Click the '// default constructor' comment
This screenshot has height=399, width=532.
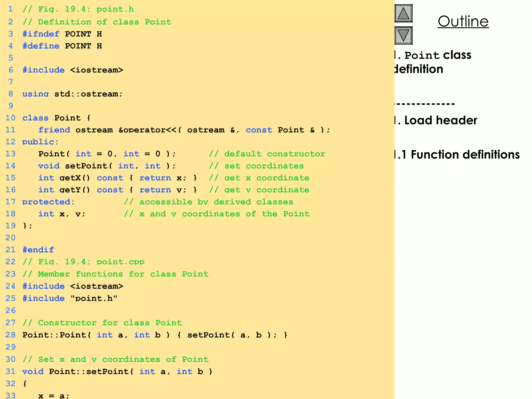(x=267, y=154)
